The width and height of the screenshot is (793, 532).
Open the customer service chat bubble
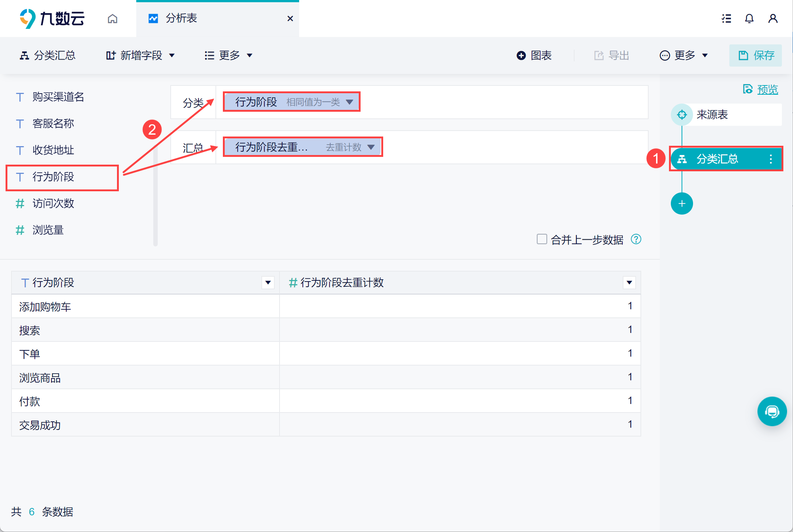click(772, 411)
